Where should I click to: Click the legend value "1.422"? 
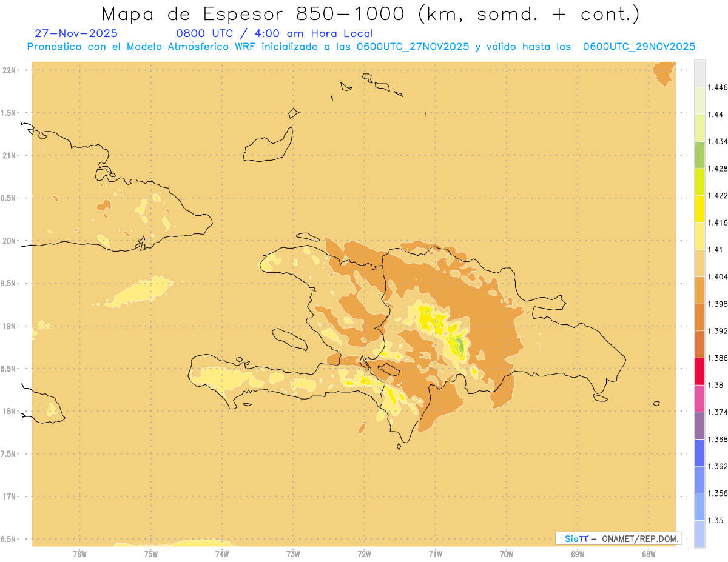coord(718,195)
